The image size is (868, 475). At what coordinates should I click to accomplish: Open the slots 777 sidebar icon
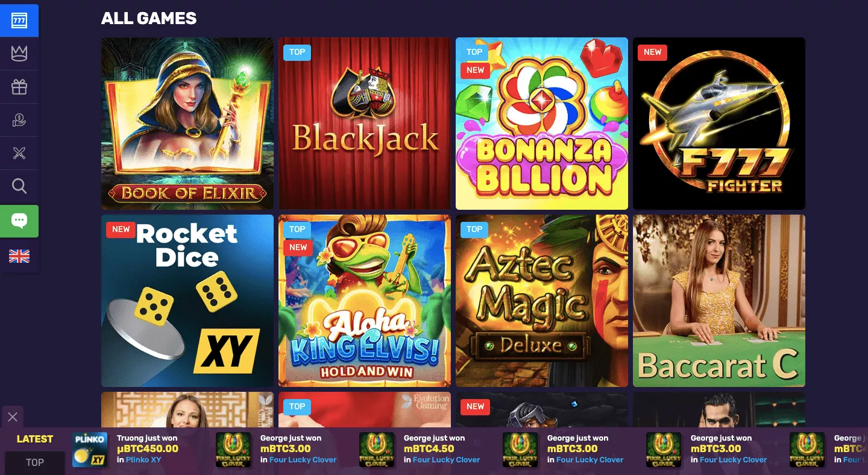(19, 20)
